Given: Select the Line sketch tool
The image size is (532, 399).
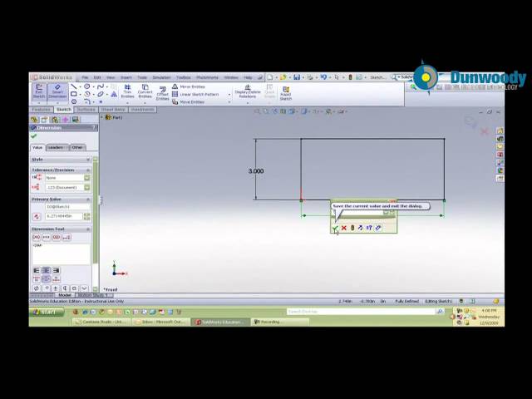Looking at the screenshot, I should tap(74, 86).
